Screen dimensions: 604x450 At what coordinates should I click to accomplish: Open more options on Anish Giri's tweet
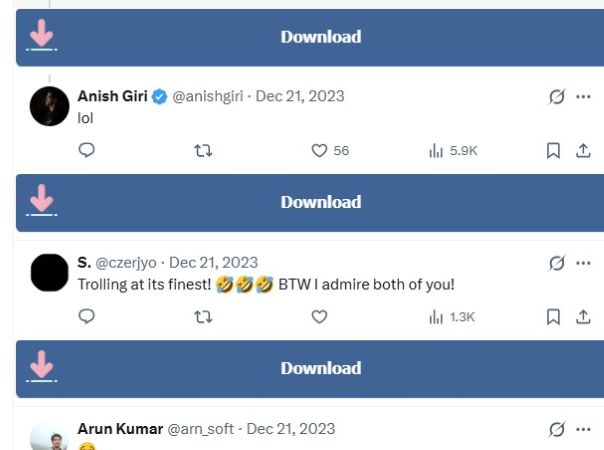(584, 97)
